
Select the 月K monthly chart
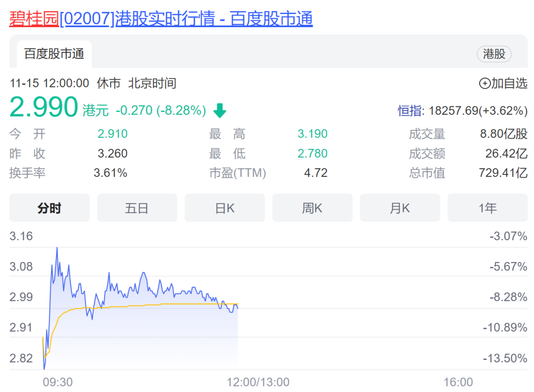400,208
